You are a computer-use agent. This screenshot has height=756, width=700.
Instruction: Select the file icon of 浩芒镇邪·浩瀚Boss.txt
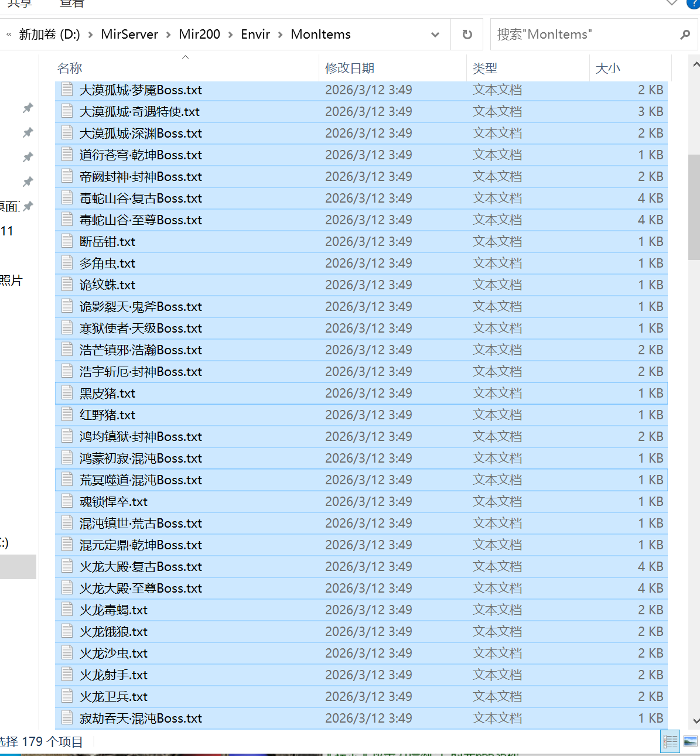(x=67, y=350)
